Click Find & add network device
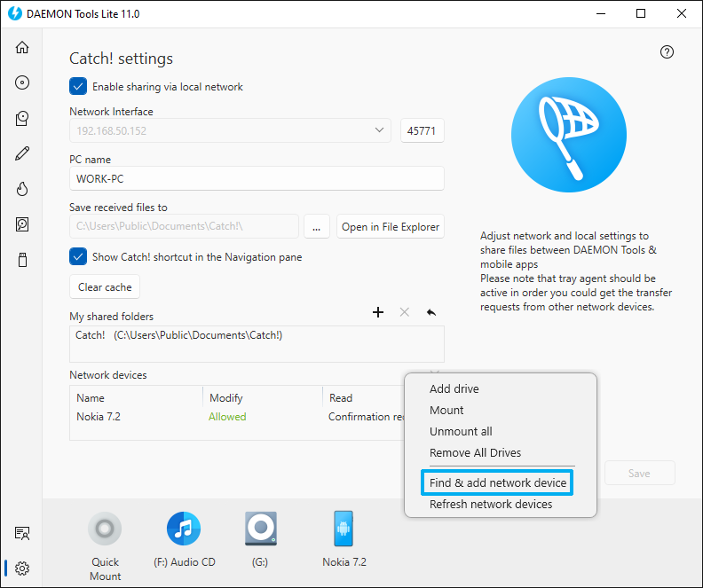Screen dimensions: 703x588 pyautogui.click(x=497, y=482)
